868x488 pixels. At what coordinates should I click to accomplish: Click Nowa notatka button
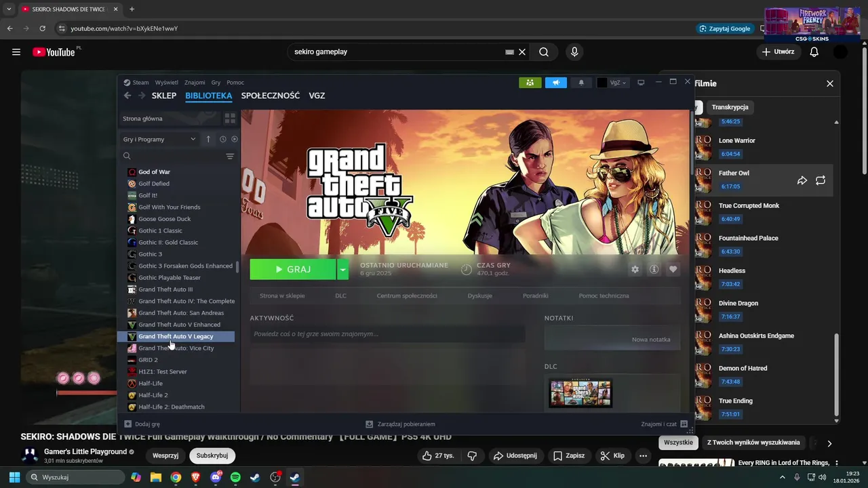tap(651, 340)
